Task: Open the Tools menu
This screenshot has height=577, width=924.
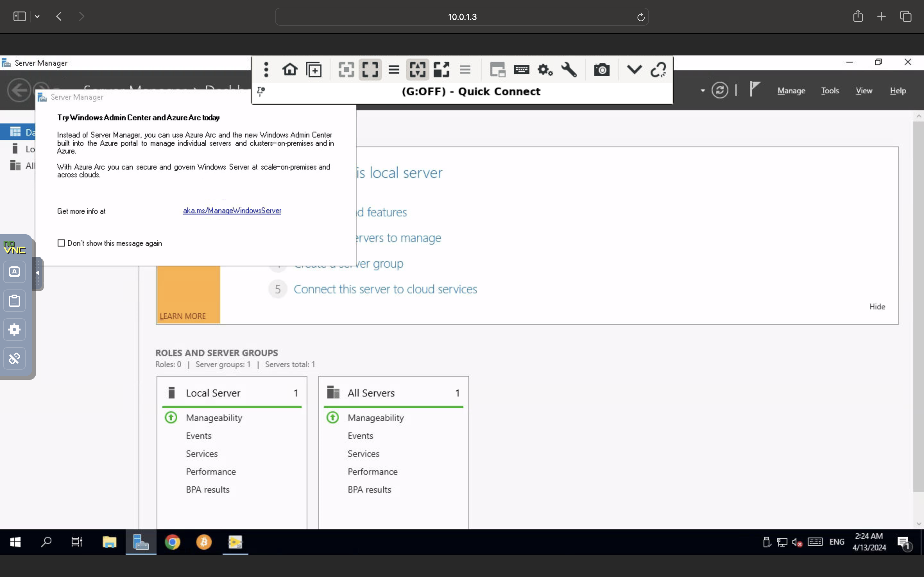Action: point(830,91)
